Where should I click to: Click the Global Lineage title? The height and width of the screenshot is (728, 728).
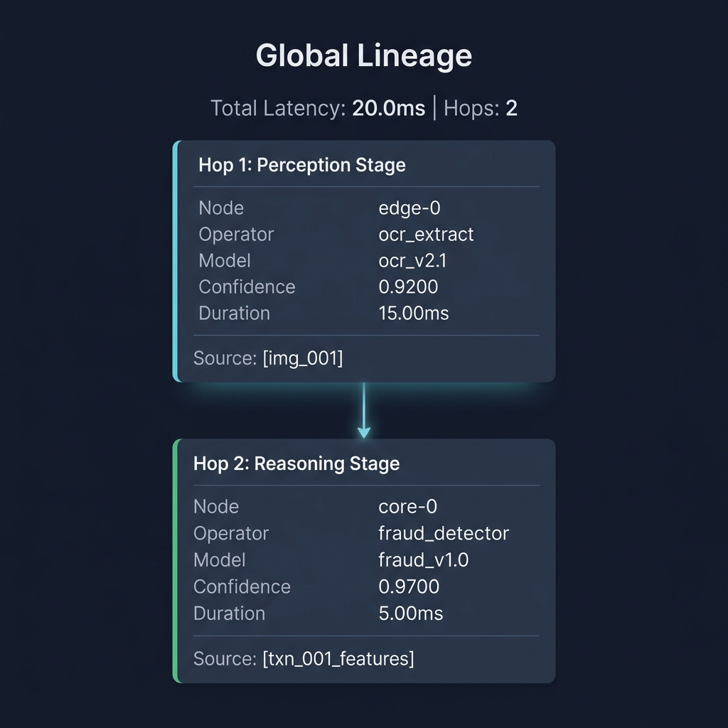(x=364, y=56)
